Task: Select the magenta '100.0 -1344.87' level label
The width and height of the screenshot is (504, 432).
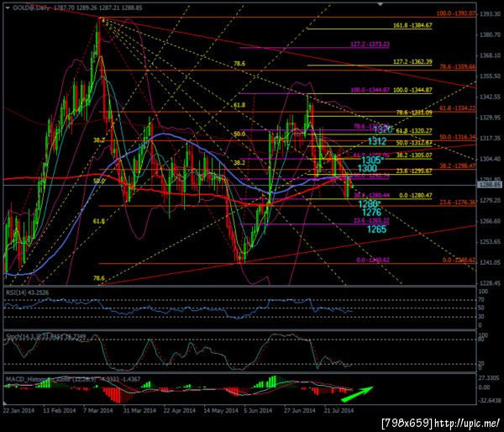Action: [370, 90]
